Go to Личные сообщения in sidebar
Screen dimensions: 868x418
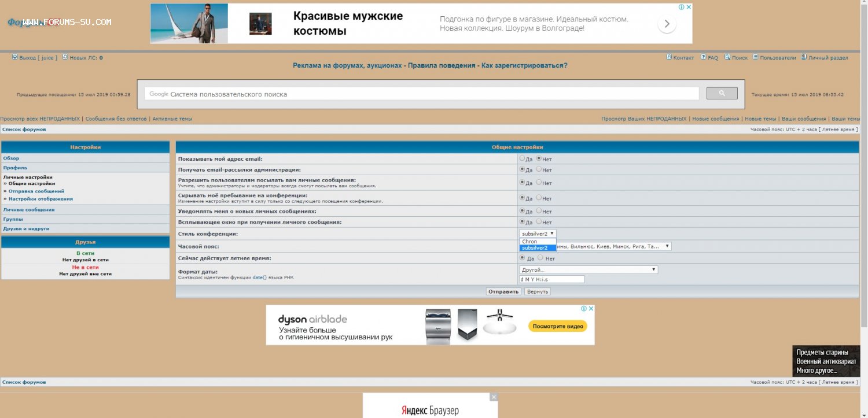(29, 210)
